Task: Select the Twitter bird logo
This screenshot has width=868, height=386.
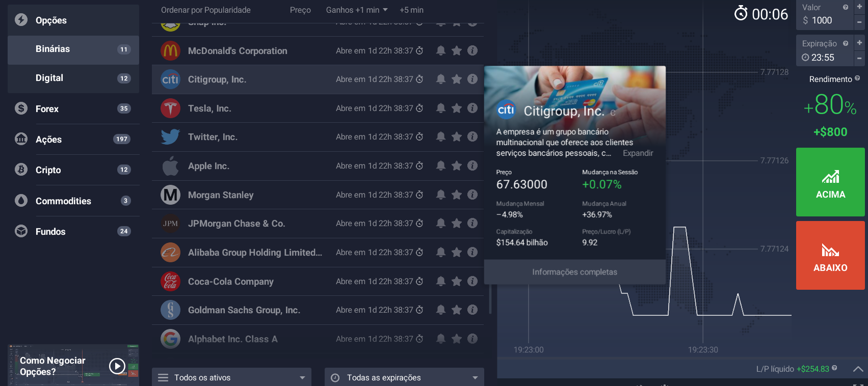Action: pyautogui.click(x=170, y=137)
